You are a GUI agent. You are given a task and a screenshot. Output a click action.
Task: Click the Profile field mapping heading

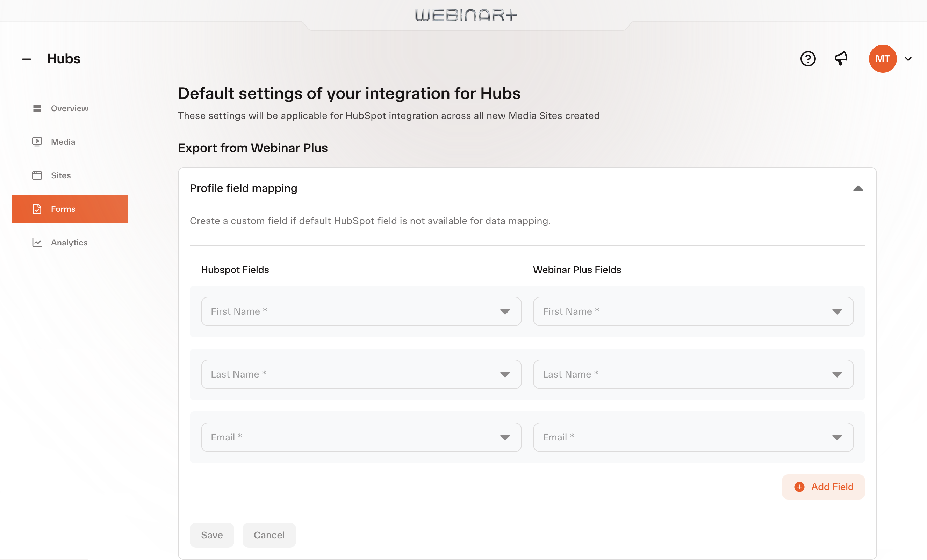pyautogui.click(x=243, y=188)
